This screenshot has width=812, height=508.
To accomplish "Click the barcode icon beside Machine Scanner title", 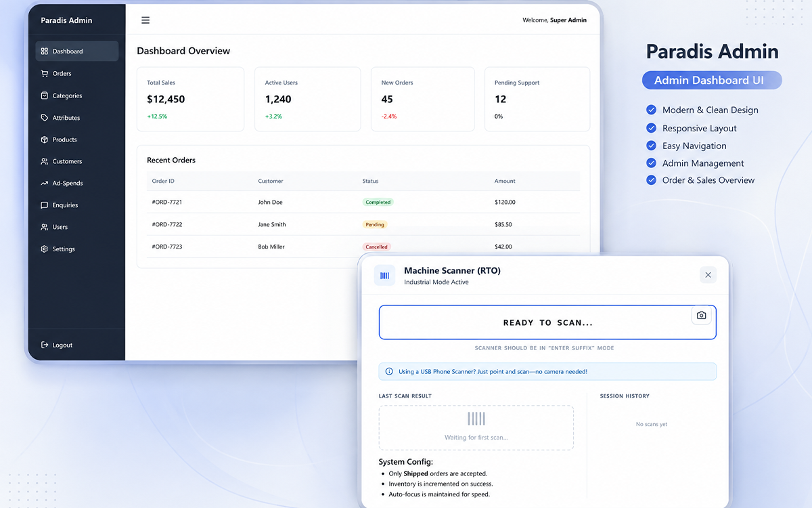I will tap(385, 276).
